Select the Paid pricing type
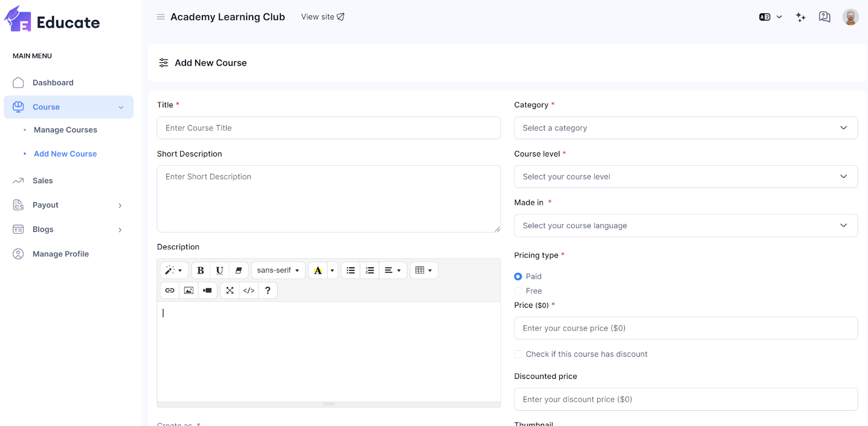 [518, 276]
